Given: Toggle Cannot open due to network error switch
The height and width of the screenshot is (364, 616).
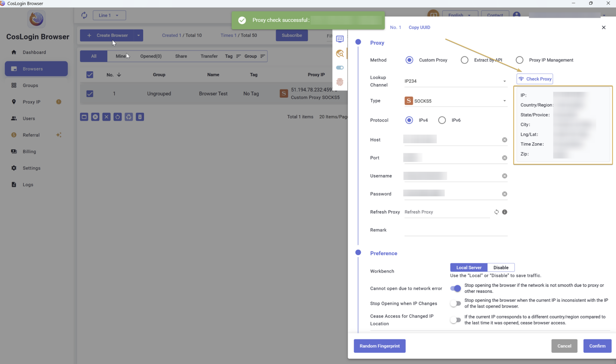Looking at the screenshot, I should tap(455, 288).
